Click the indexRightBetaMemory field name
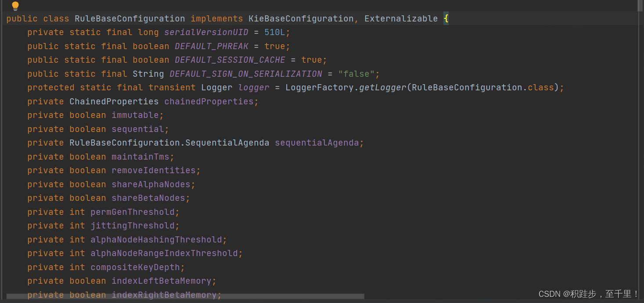This screenshot has width=644, height=303. tap(164, 295)
